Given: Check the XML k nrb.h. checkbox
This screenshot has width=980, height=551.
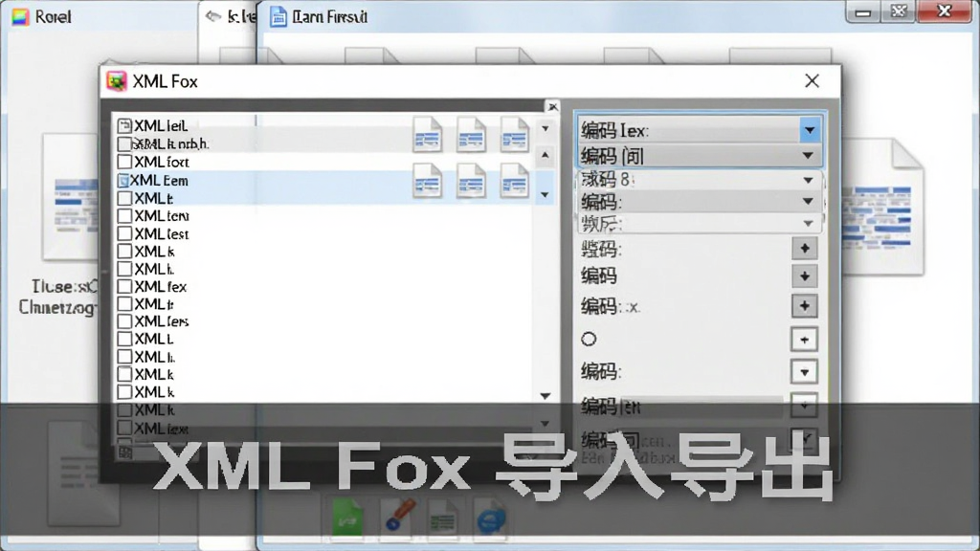Looking at the screenshot, I should tap(124, 143).
